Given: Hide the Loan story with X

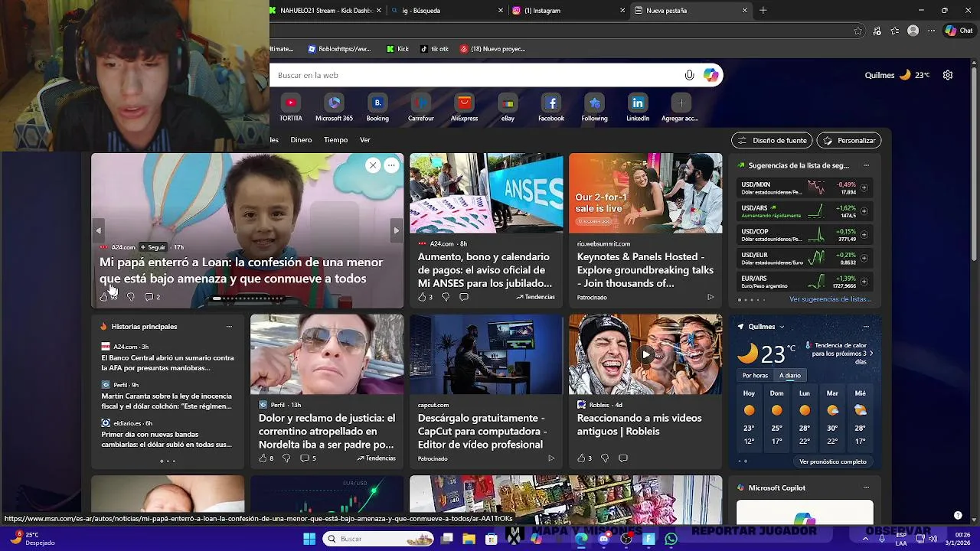Looking at the screenshot, I should tap(373, 165).
